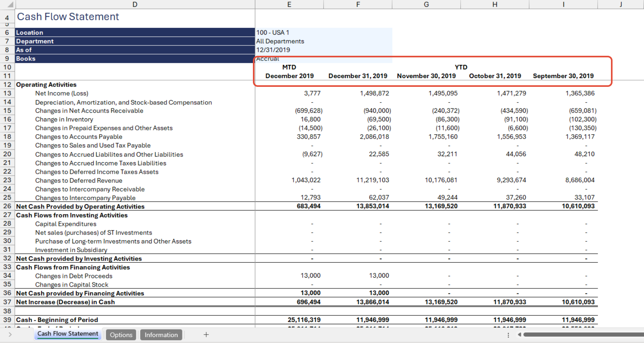Screen dimensions: 644x343
Task: Select Net Income value 1,498,872
Action: click(x=374, y=93)
